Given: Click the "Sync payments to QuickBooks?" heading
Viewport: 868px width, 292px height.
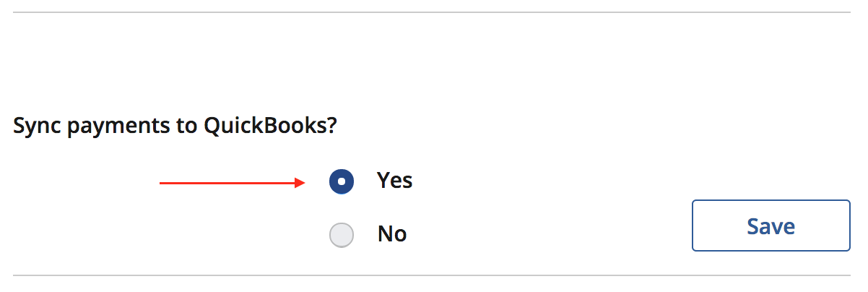Looking at the screenshot, I should coord(175,126).
